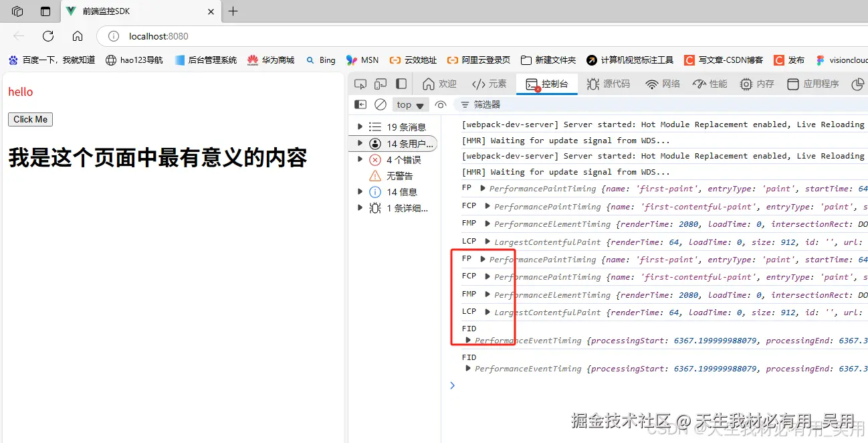
Task: Click the 筛选器 filter input
Action: 661,104
